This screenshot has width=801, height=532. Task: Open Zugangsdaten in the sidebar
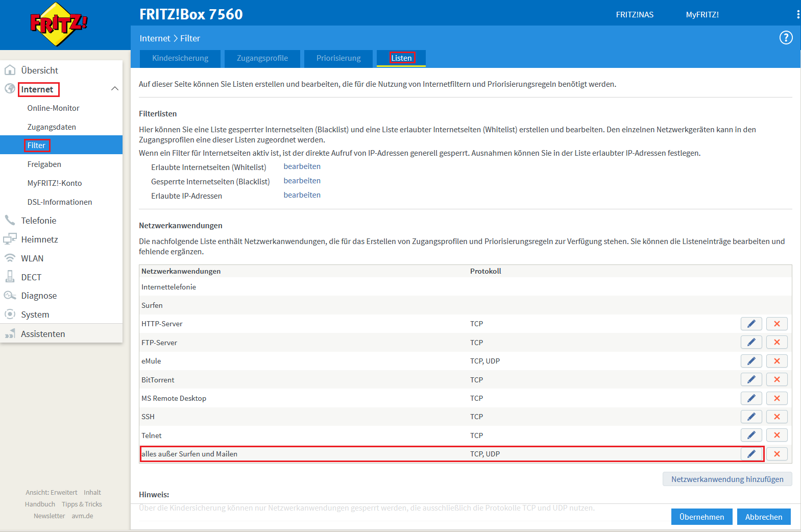(x=52, y=127)
